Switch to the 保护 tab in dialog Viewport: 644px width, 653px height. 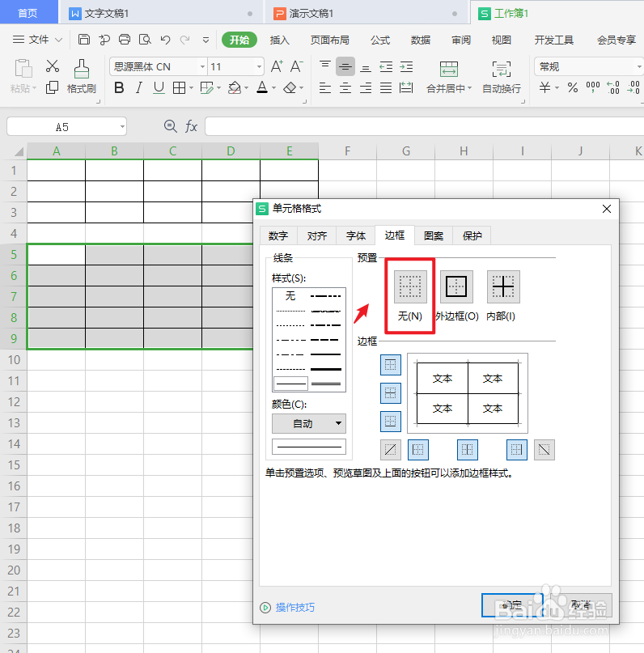(472, 235)
